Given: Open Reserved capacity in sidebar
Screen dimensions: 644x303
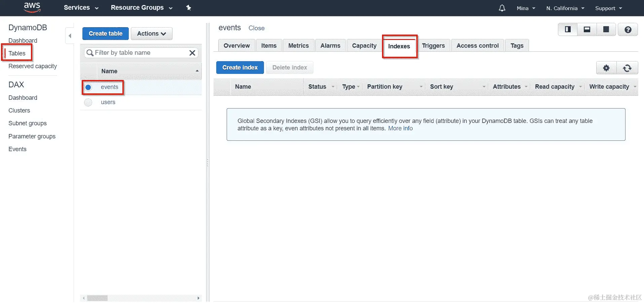Looking at the screenshot, I should point(33,66).
